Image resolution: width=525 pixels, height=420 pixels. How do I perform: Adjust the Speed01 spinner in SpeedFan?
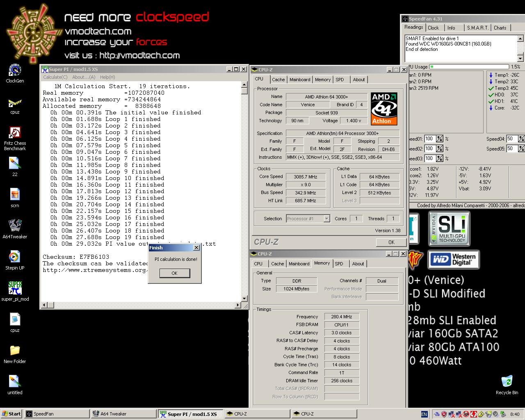point(440,139)
